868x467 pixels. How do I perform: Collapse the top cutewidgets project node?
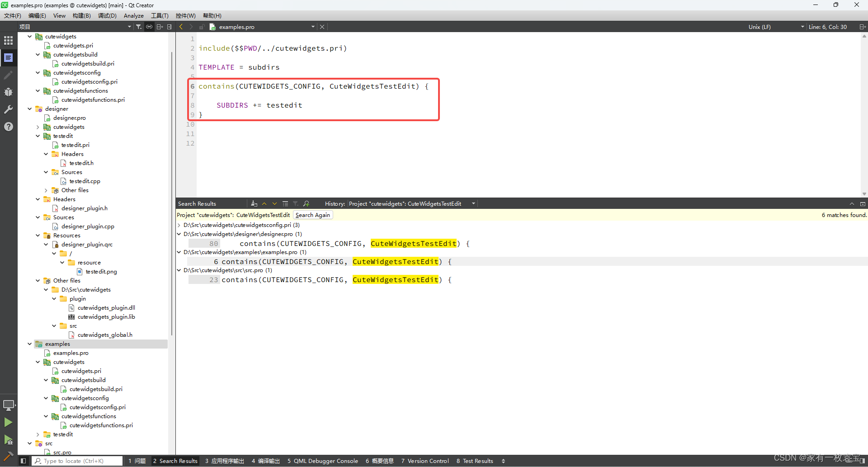[x=30, y=36]
